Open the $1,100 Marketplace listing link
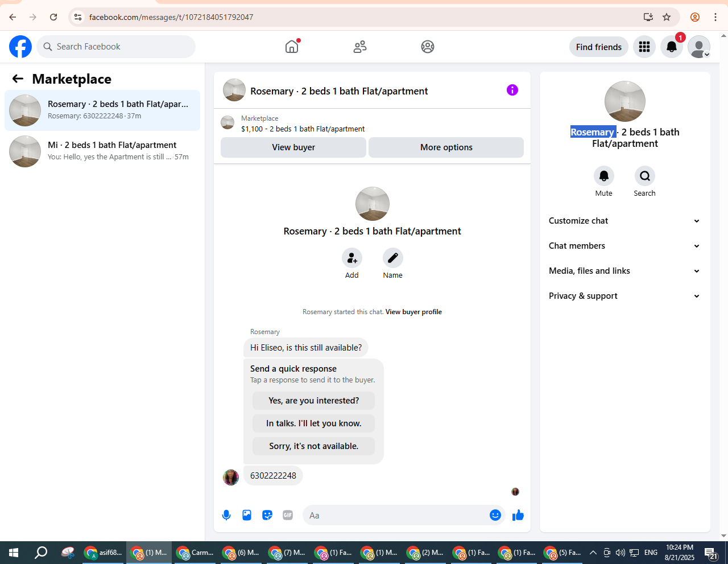Image resolution: width=728 pixels, height=564 pixels. (x=303, y=129)
